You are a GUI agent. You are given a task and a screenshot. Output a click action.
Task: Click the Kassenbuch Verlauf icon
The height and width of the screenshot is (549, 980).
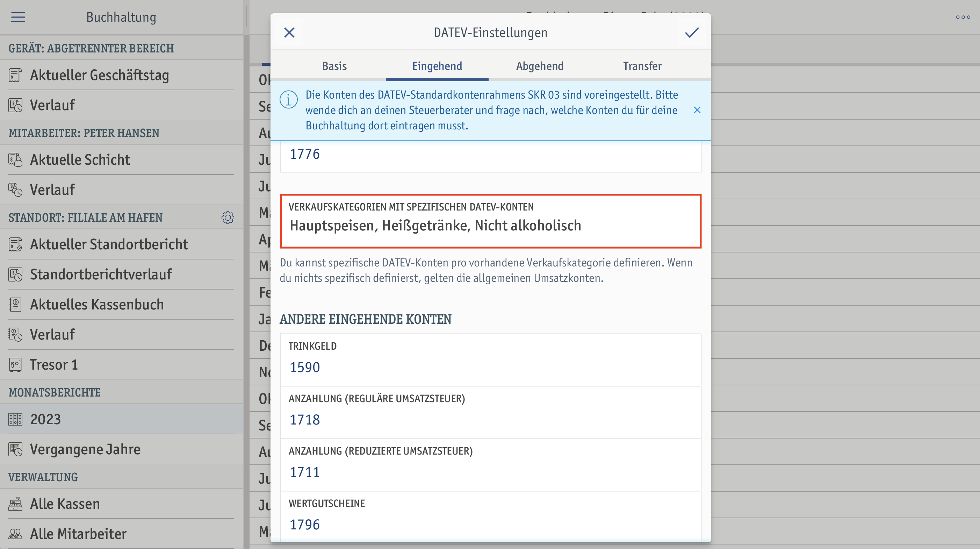coord(15,335)
